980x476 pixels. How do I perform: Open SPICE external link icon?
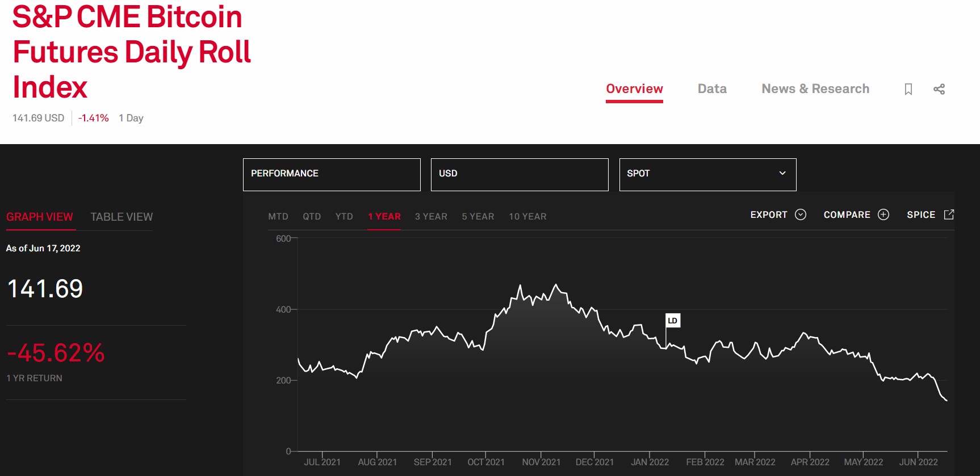coord(949,214)
